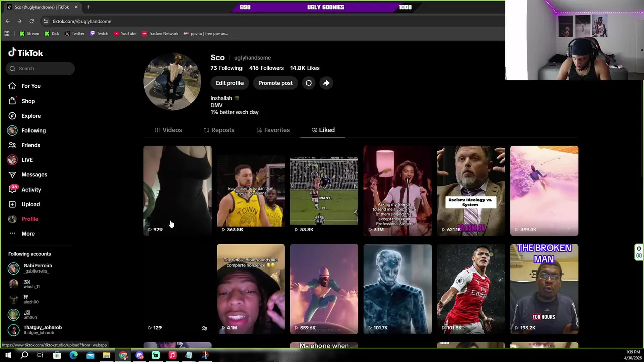Open the Stream bookmark
The height and width of the screenshot is (362, 644).
pos(29,34)
